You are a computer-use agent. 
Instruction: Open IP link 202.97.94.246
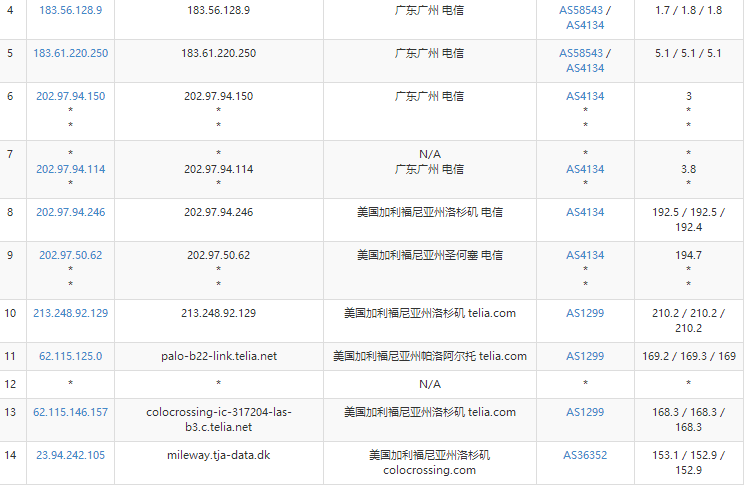tap(70, 212)
